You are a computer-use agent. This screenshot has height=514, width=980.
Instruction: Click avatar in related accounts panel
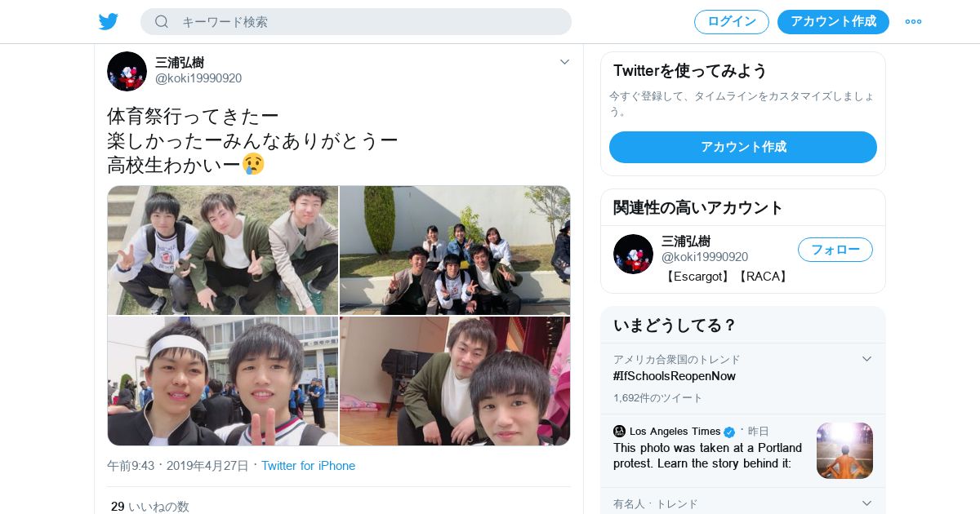click(x=633, y=254)
